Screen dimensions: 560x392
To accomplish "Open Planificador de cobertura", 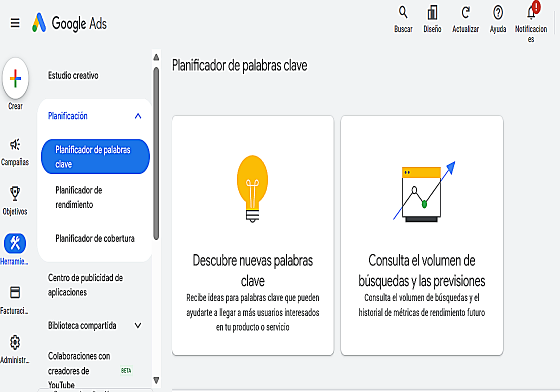I will (x=95, y=238).
